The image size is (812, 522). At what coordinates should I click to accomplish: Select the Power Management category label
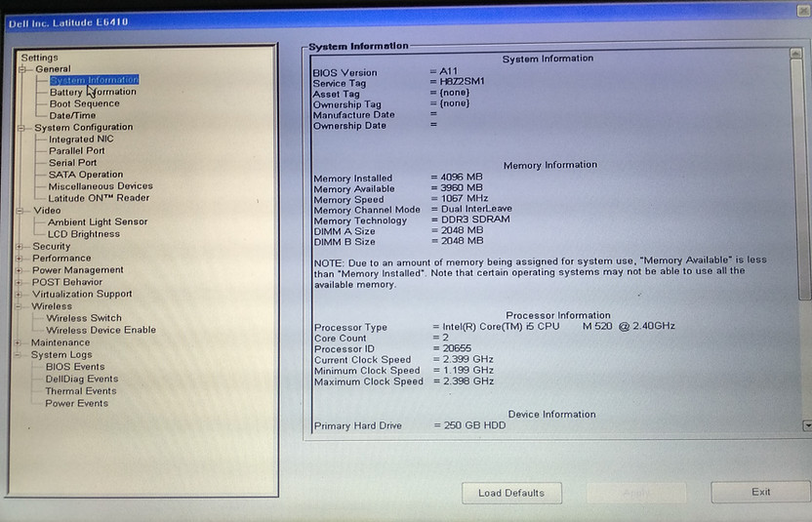point(78,270)
